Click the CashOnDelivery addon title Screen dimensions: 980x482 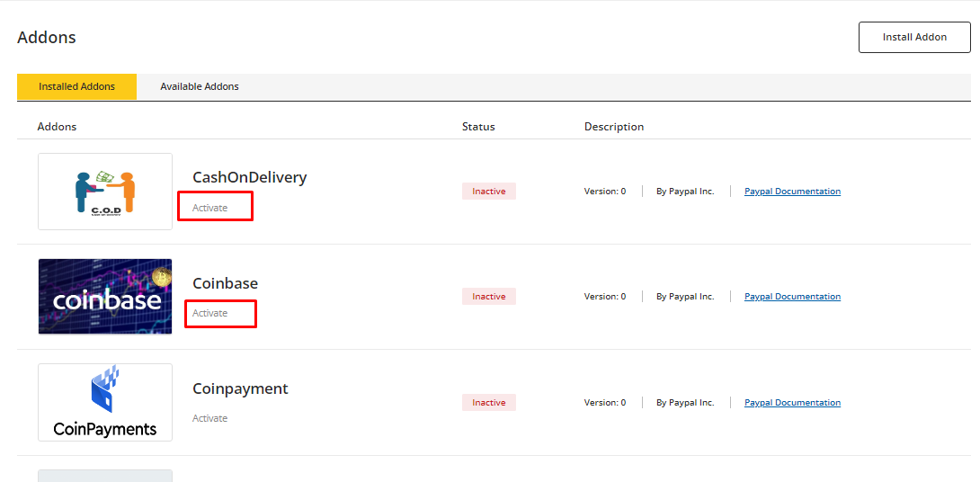249,177
